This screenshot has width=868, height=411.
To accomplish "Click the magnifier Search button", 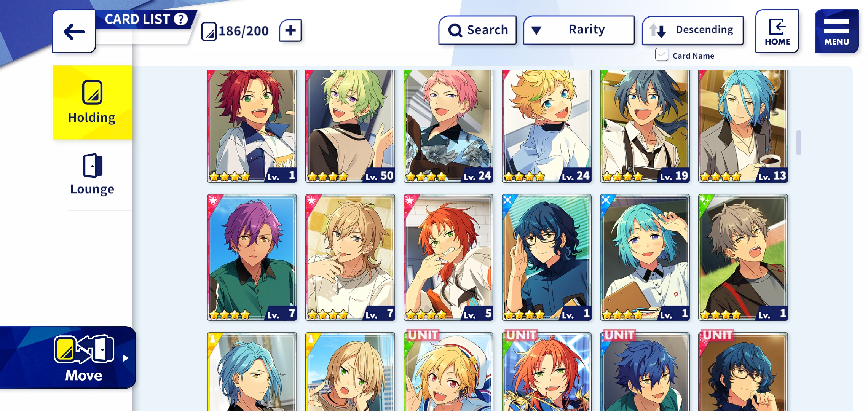I will (477, 30).
